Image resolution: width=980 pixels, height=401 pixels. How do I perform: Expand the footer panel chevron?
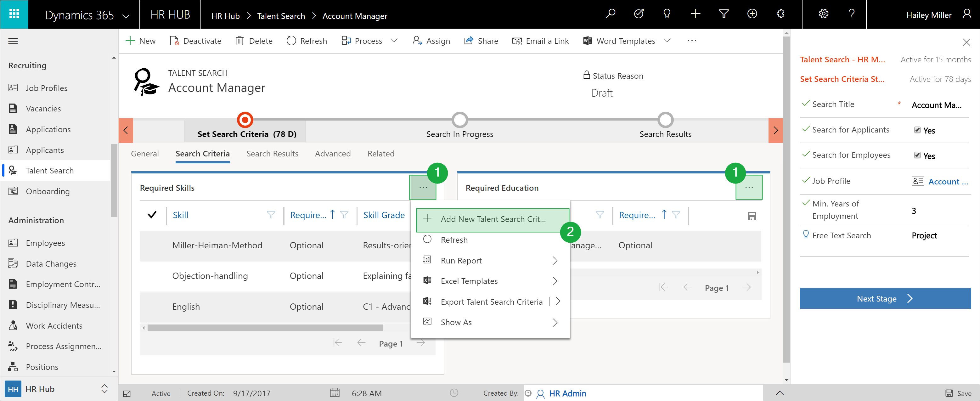(779, 393)
